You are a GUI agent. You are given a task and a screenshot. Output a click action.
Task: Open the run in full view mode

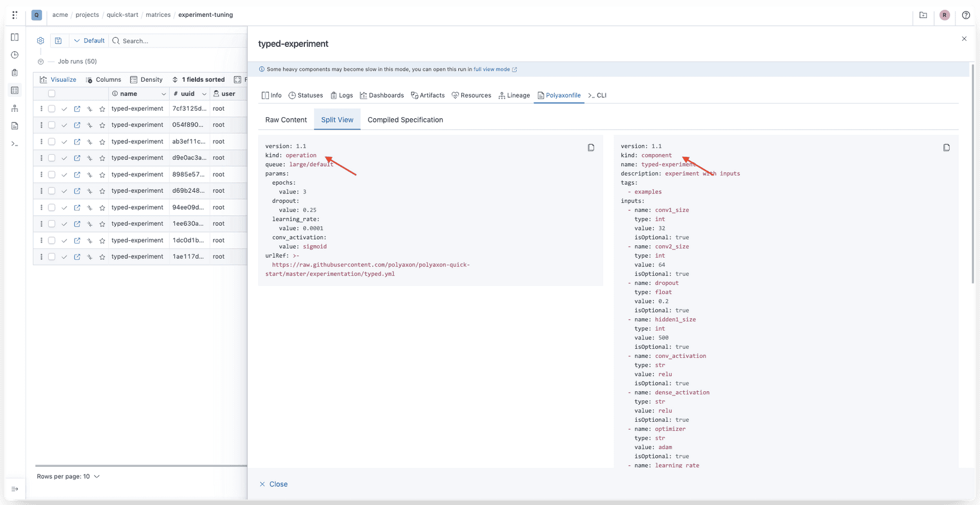[492, 69]
